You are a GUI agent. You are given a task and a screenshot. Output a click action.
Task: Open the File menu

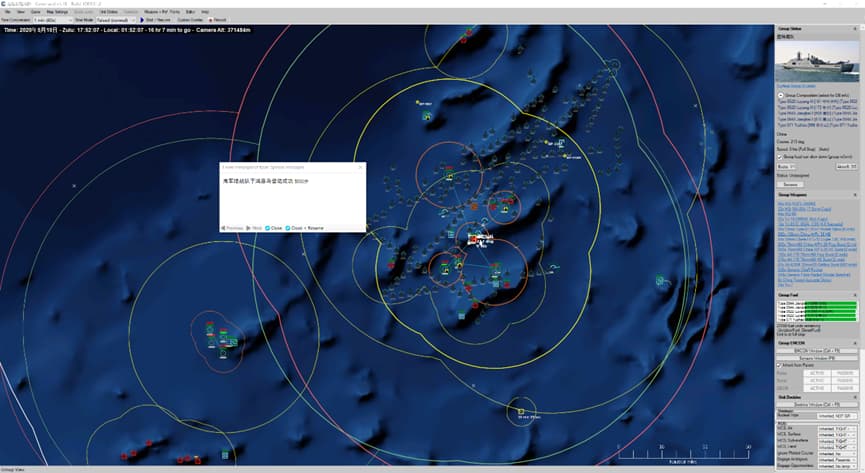tap(8, 12)
